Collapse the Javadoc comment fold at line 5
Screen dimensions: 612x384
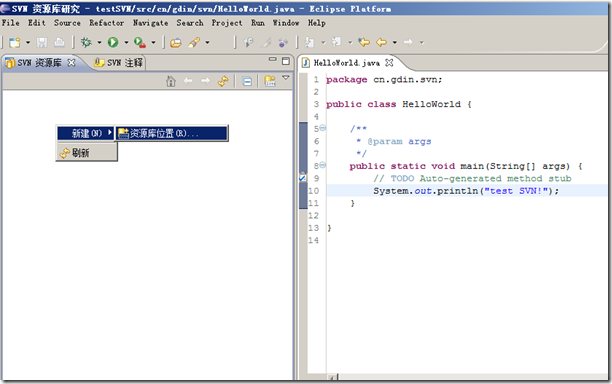pos(323,128)
